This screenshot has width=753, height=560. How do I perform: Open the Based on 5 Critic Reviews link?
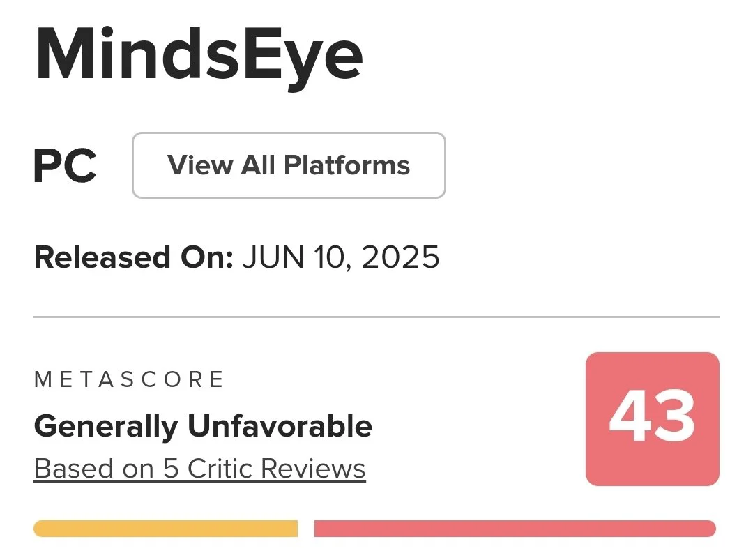point(199,469)
